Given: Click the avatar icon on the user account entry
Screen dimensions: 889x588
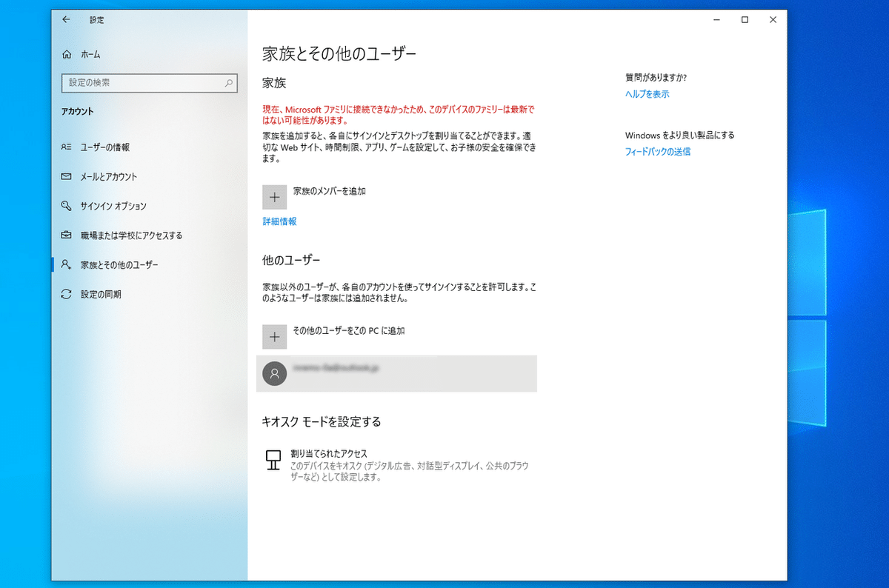Looking at the screenshot, I should (x=275, y=374).
